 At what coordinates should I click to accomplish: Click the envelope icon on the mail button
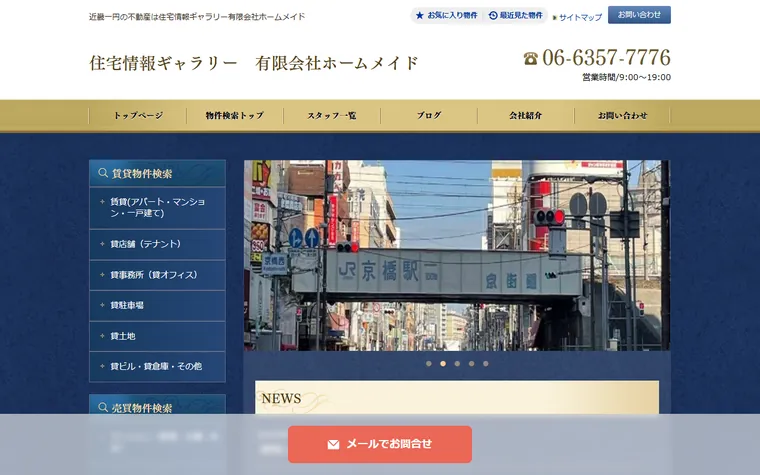[x=333, y=444]
